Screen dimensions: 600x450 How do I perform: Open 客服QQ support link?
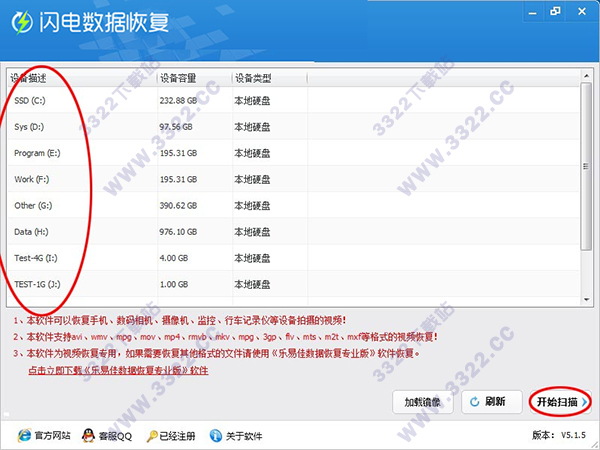(115, 436)
